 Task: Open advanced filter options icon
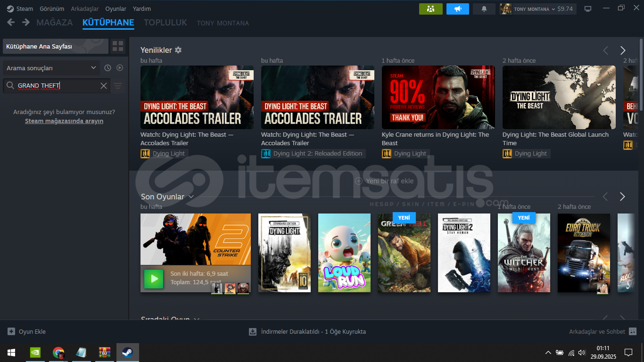(x=118, y=86)
